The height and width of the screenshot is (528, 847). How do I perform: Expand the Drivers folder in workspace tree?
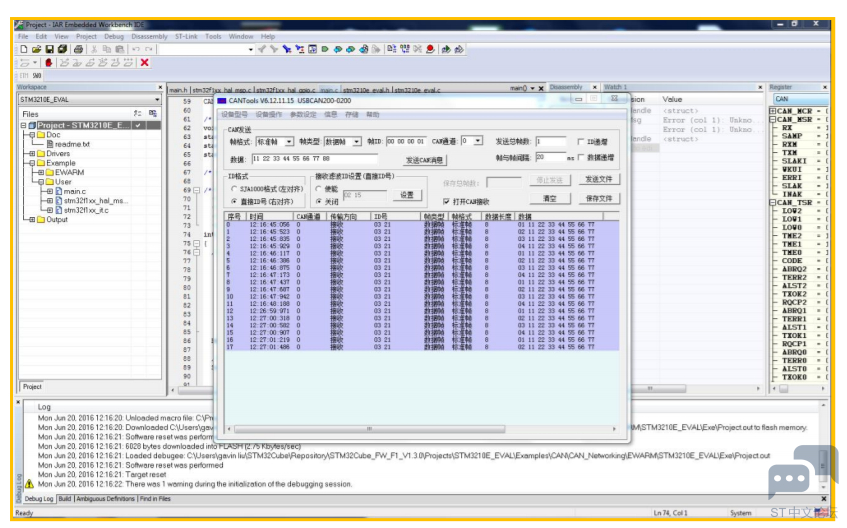(x=32, y=153)
